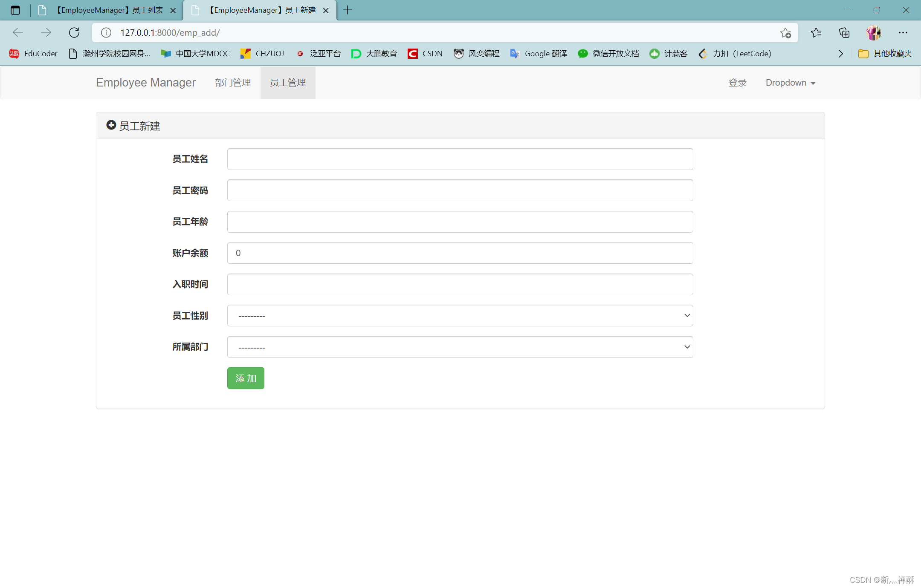
Task: Expand the 员工性别 dropdown
Action: click(460, 316)
